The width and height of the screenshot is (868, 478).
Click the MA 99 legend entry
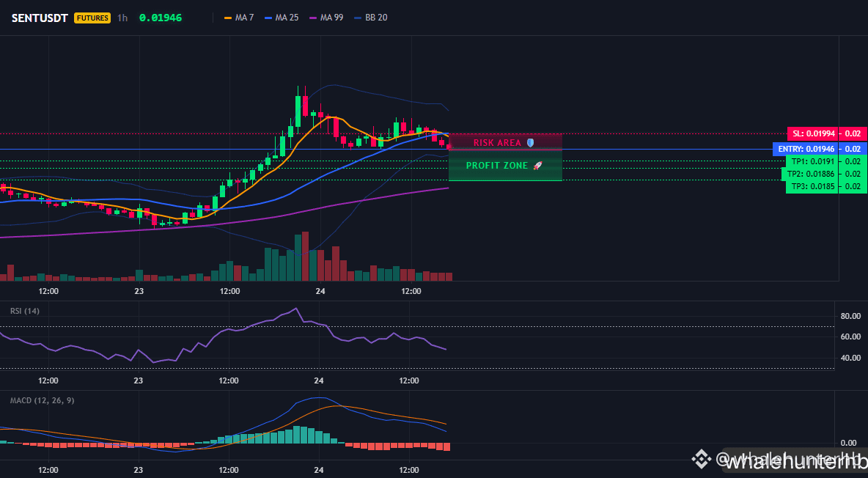(x=327, y=18)
